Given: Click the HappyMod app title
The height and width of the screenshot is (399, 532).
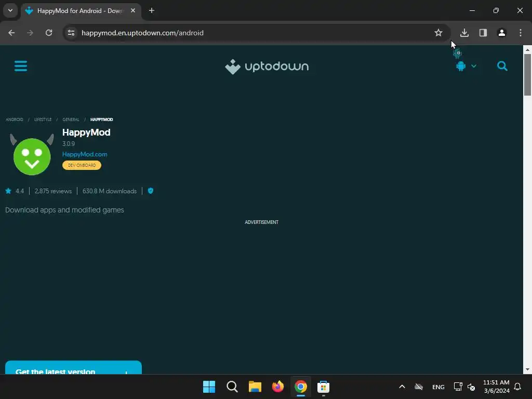Looking at the screenshot, I should [86, 132].
